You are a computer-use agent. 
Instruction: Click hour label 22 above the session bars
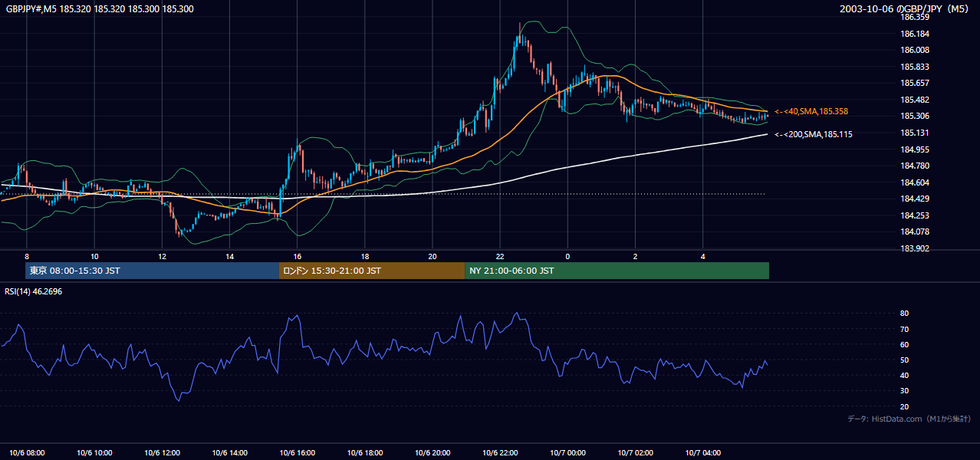click(500, 256)
